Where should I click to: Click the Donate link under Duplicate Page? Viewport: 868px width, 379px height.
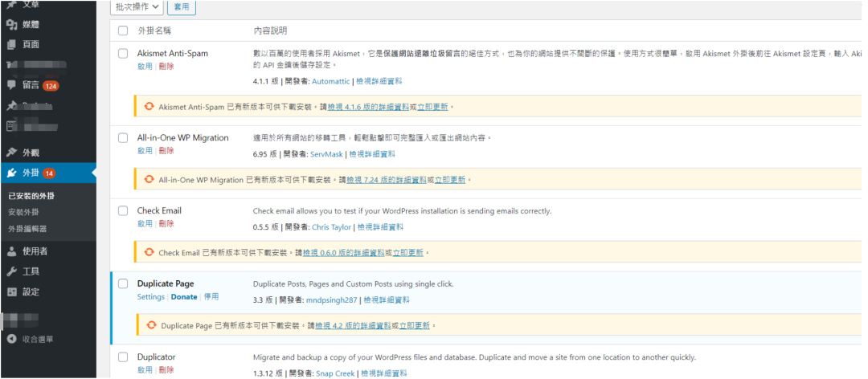click(x=184, y=296)
